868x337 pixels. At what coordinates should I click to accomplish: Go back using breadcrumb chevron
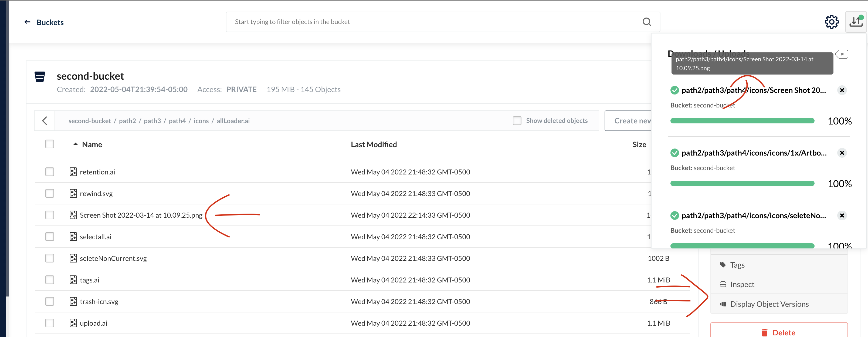45,121
